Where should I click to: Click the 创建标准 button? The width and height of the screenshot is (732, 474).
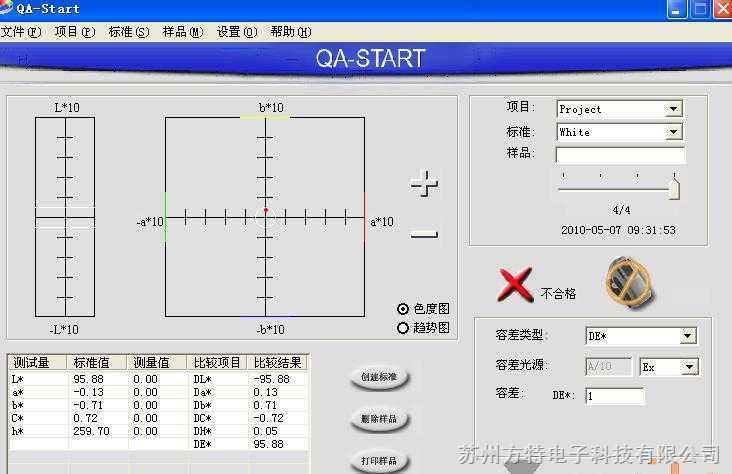click(379, 377)
